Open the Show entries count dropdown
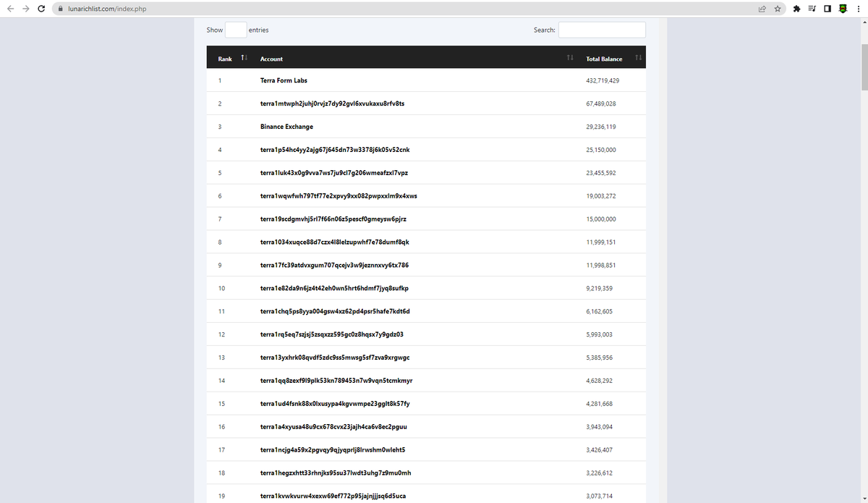The image size is (868, 503). pos(236,30)
